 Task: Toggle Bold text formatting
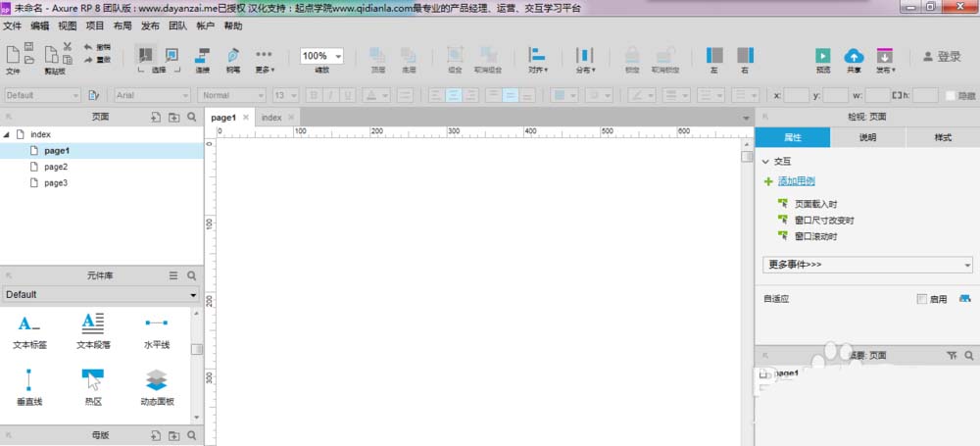[x=314, y=95]
